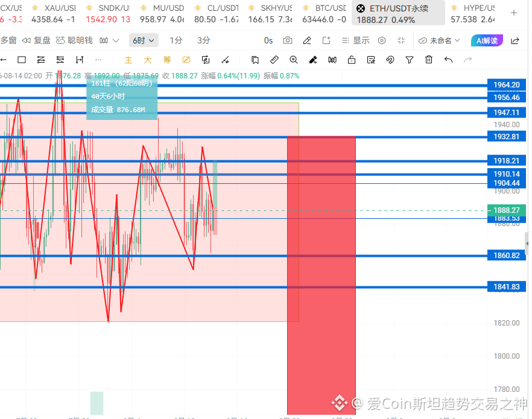
Task: Click the 多窗 multi-window button
Action: click(8, 40)
